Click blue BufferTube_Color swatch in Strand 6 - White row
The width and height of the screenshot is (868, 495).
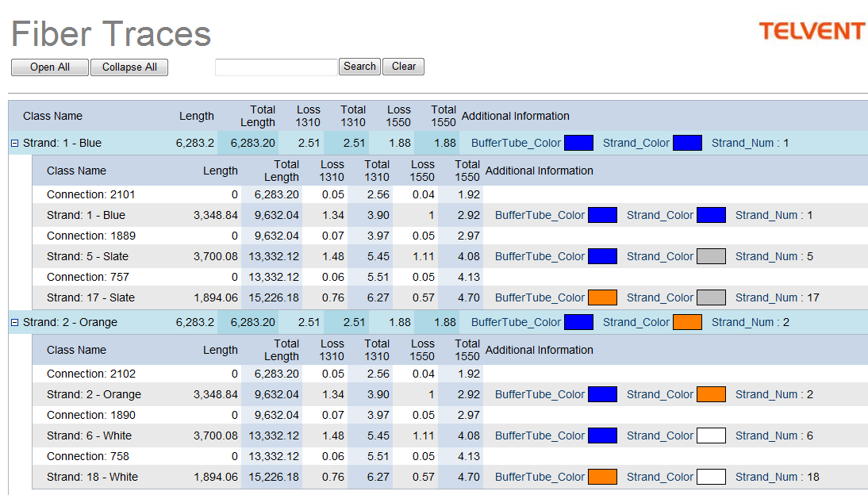coord(603,436)
